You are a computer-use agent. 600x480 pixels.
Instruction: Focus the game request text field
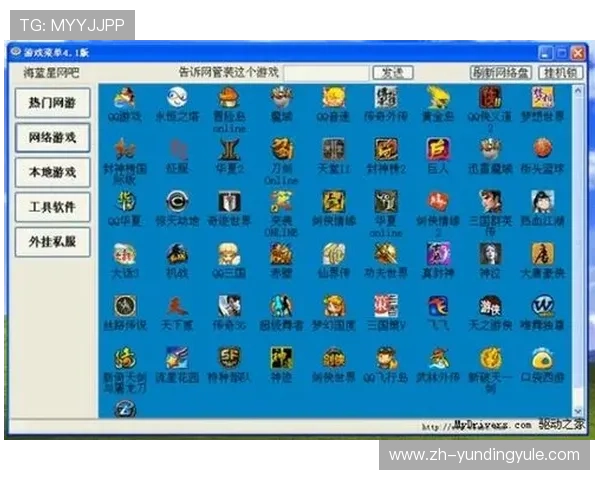pyautogui.click(x=326, y=73)
